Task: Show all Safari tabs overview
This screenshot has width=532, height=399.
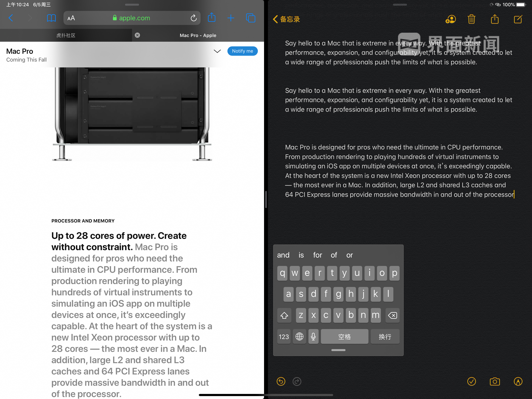Action: 250,18
